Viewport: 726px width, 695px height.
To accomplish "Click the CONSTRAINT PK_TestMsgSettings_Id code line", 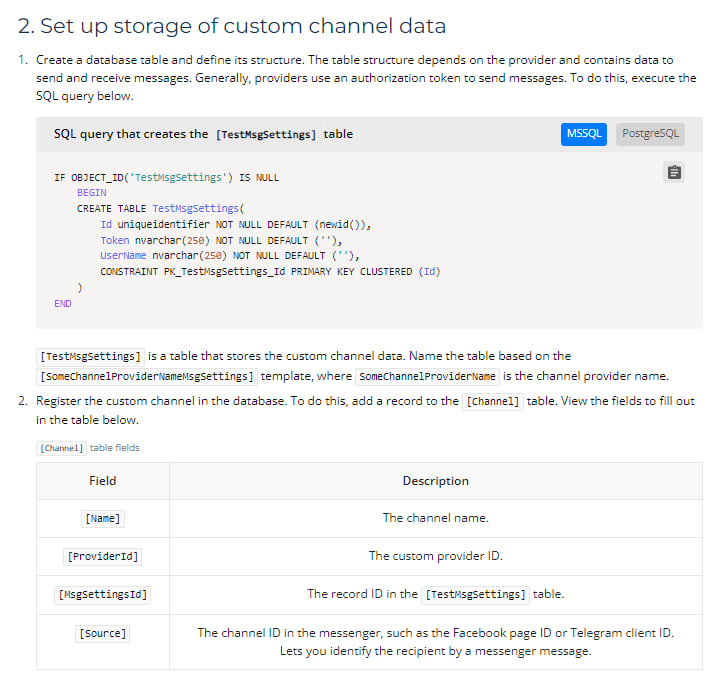I will tap(269, 271).
